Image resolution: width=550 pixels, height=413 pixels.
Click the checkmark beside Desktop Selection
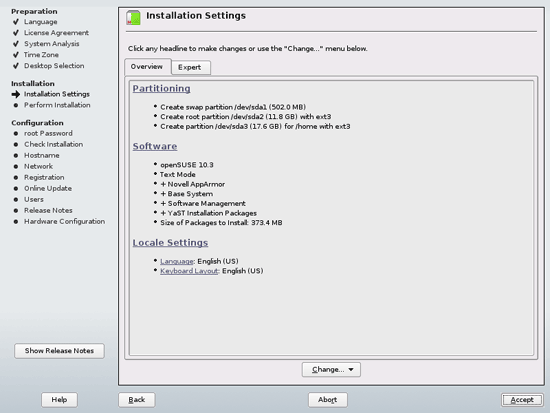coord(16,66)
